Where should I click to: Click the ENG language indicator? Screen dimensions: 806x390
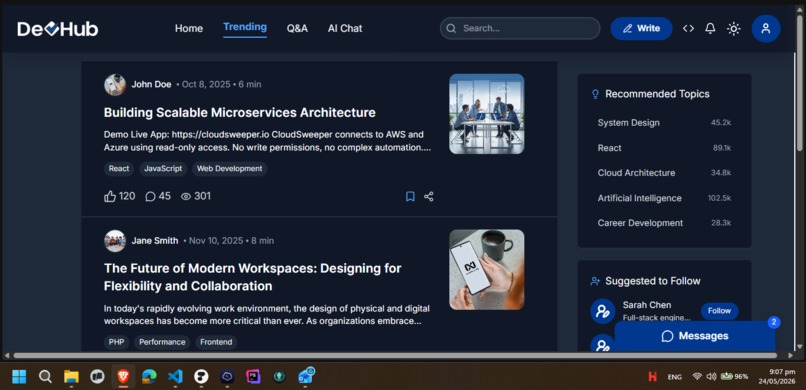coord(674,377)
